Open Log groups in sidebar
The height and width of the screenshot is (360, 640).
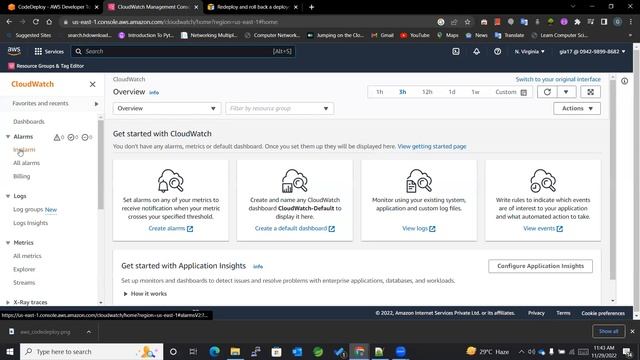pyautogui.click(x=28, y=209)
